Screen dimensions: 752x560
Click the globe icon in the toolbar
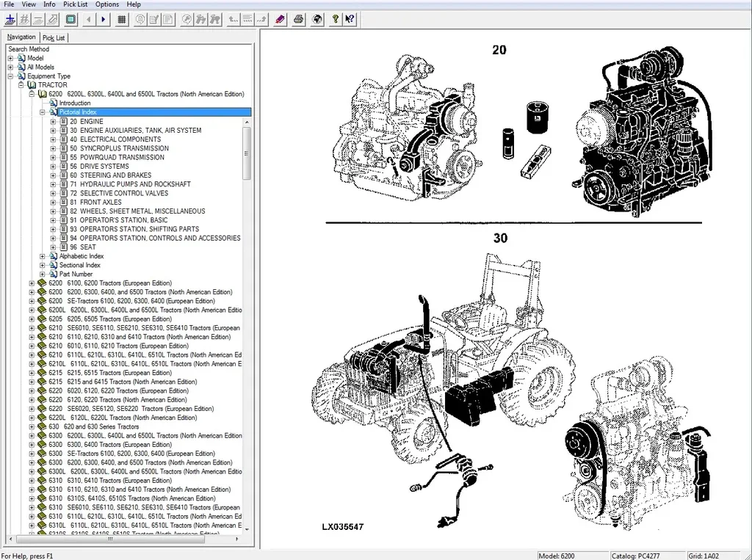click(317, 19)
